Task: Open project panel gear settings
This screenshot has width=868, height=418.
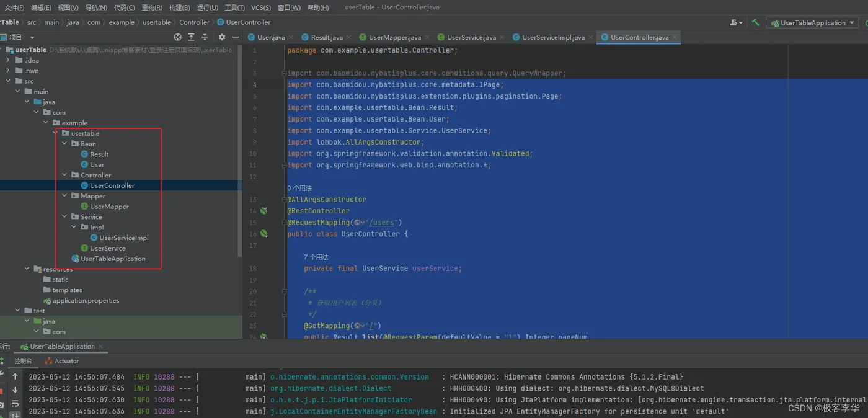Action: 222,37
